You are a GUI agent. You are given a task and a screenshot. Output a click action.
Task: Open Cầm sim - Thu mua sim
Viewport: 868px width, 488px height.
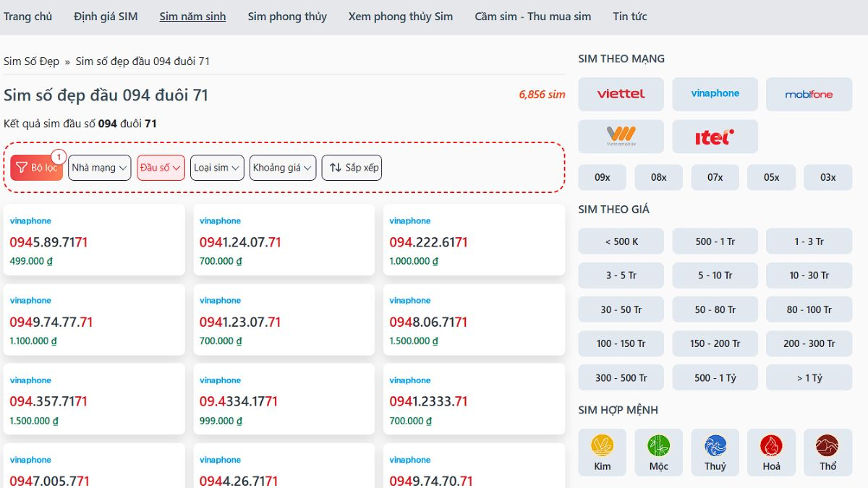pos(533,17)
